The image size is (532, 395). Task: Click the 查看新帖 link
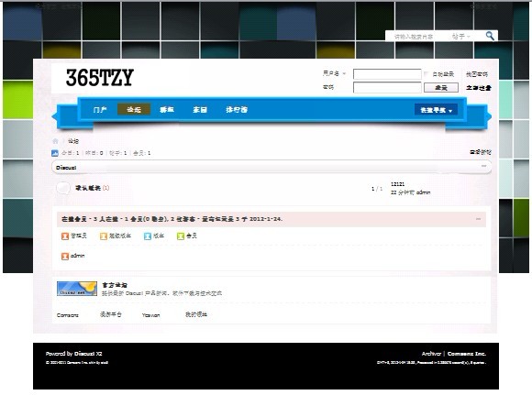pyautogui.click(x=480, y=152)
